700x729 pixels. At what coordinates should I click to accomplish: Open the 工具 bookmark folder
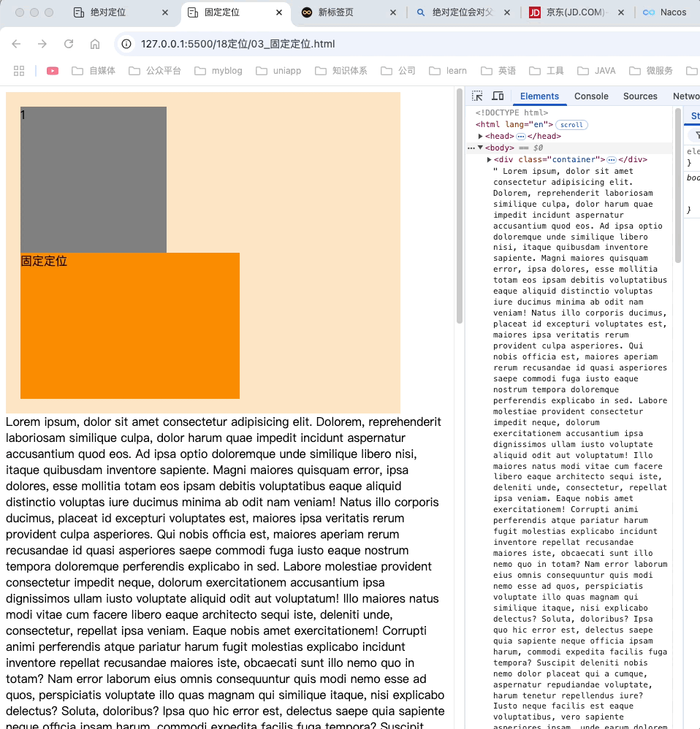tap(547, 71)
